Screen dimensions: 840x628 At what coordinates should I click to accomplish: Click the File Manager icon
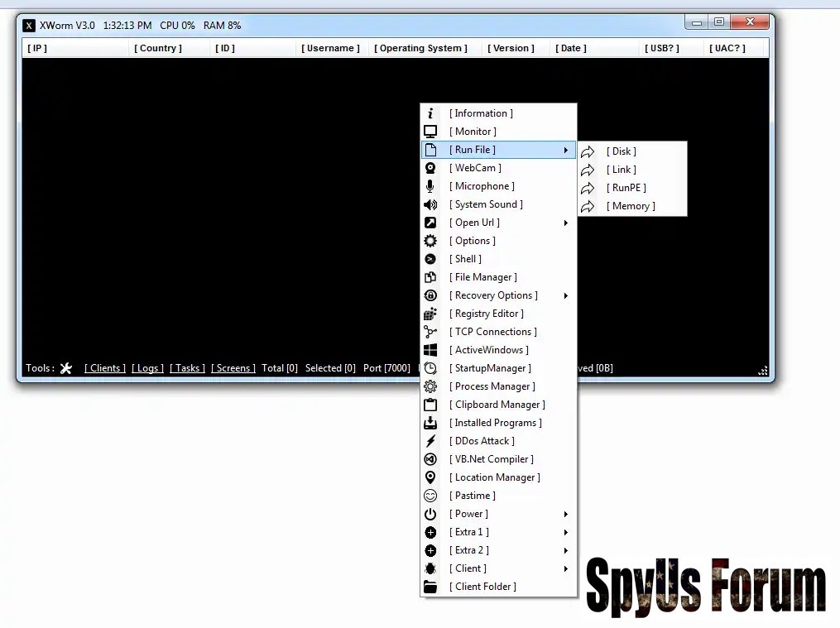click(x=430, y=277)
